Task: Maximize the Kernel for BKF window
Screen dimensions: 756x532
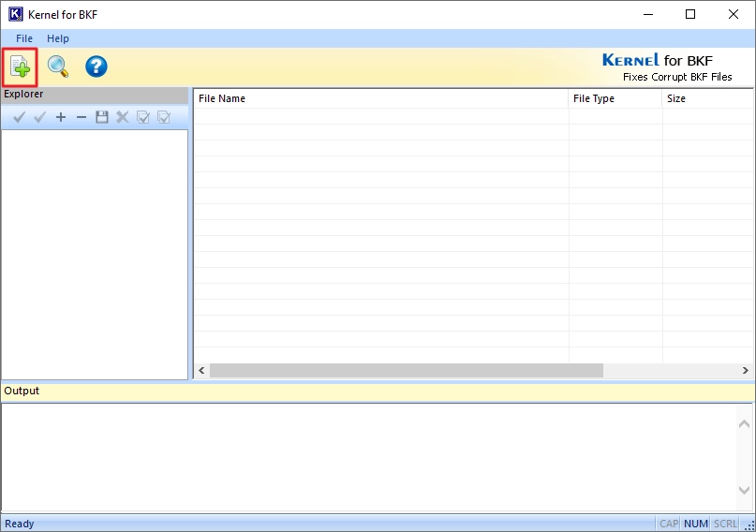Action: click(690, 14)
